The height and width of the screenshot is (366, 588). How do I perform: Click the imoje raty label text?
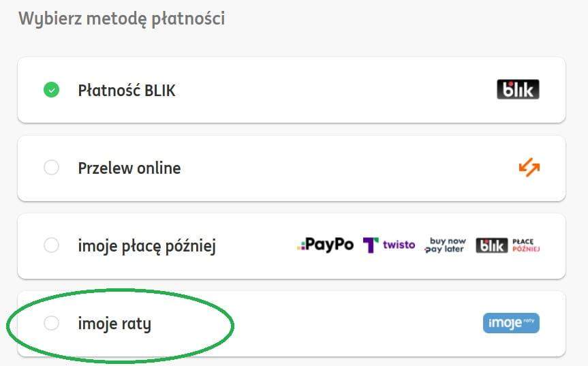114,324
